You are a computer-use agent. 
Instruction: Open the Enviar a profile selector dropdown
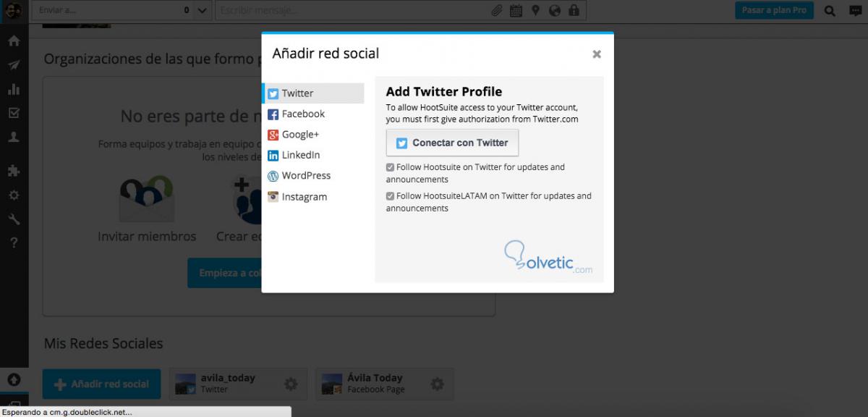[123, 11]
